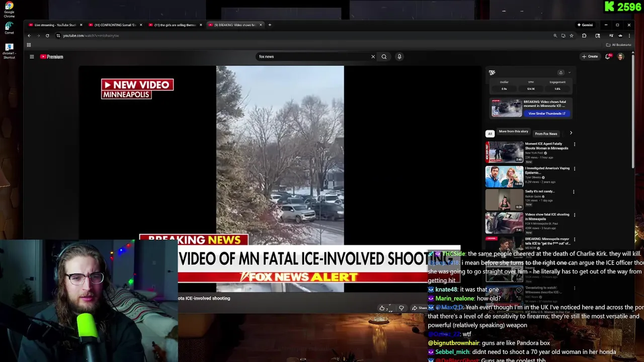Click Sadly it's not candy thumbnail
The width and height of the screenshot is (644, 362).
504,200
